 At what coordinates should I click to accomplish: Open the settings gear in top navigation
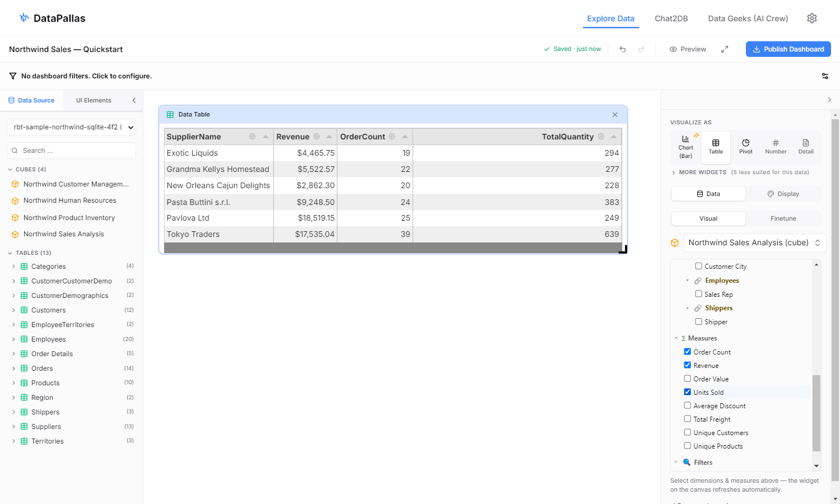point(812,18)
